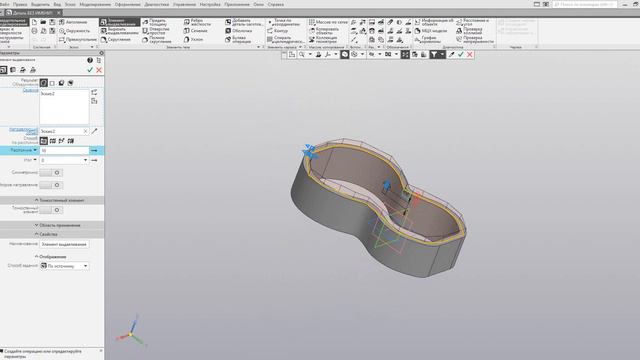The image size is (640, 360).
Task: Collapse Отображение section
Action: [52, 257]
